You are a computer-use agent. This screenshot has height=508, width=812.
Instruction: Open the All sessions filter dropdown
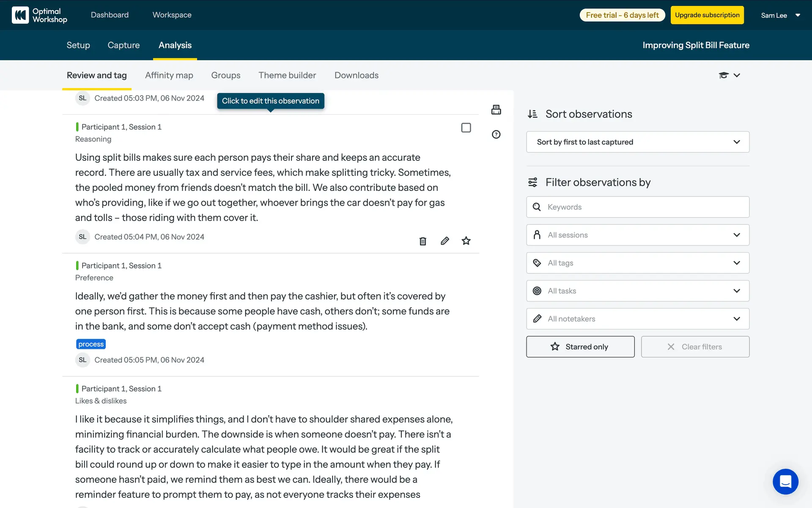point(637,235)
